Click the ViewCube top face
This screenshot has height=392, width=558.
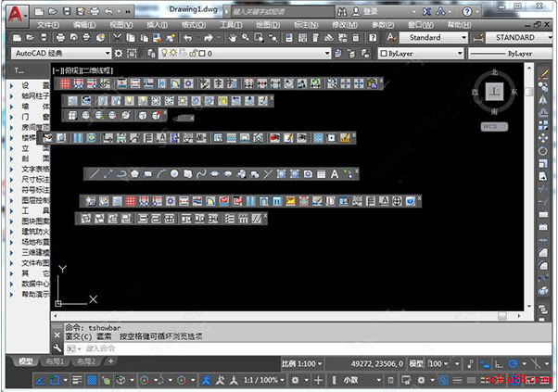pyautogui.click(x=494, y=92)
